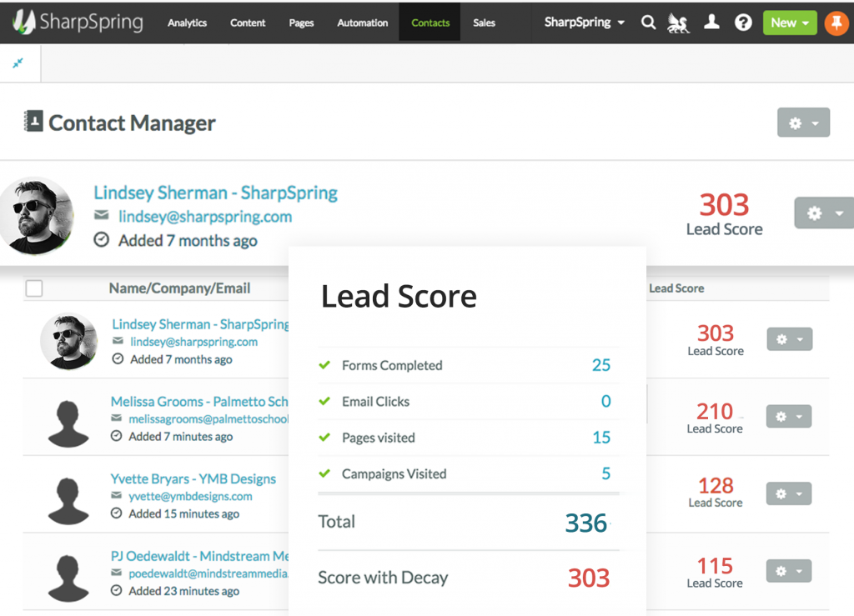Viewport: 854px width, 616px height.
Task: Click the envelope icon next to yvette@ymbdesigns.com
Action: (116, 495)
